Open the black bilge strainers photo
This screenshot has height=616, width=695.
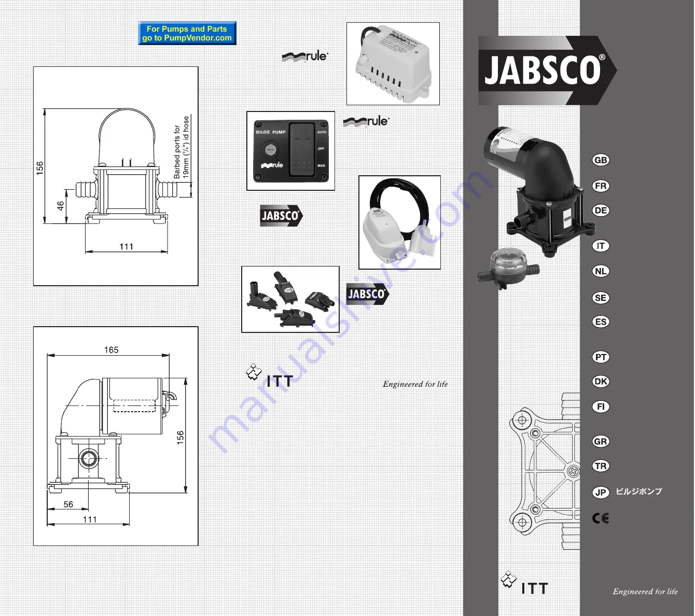pos(290,299)
